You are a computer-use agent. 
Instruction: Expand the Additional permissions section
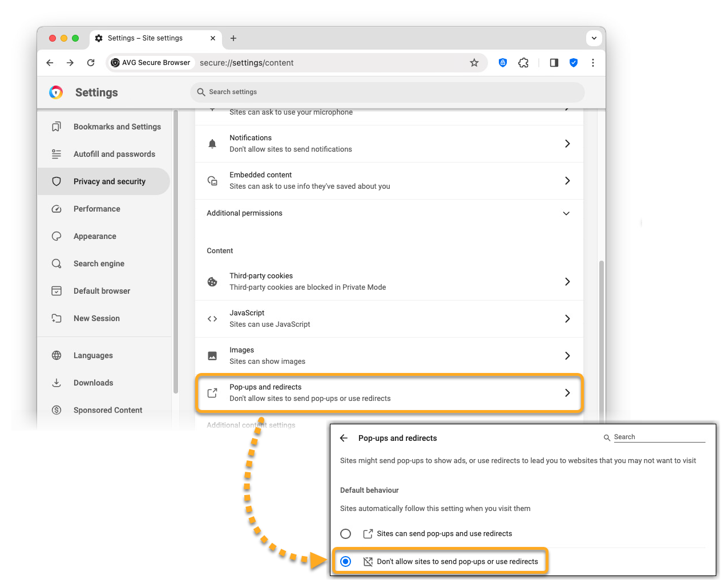click(x=566, y=213)
